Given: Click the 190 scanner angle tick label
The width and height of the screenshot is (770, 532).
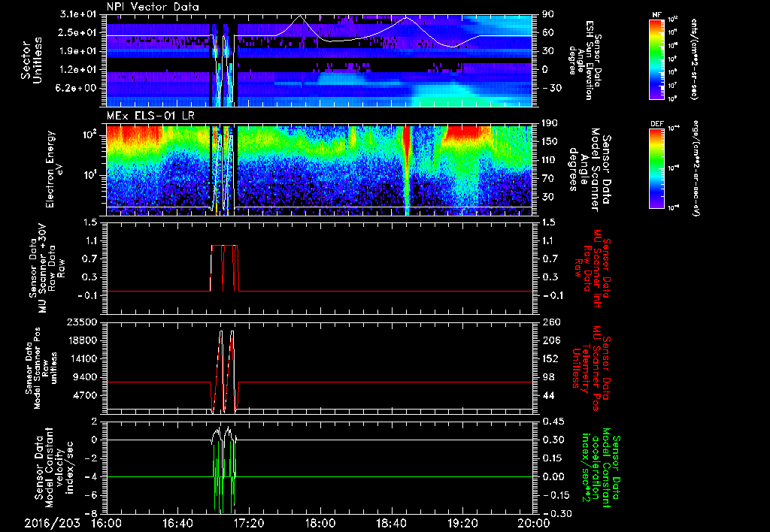Looking at the screenshot, I should point(550,123).
